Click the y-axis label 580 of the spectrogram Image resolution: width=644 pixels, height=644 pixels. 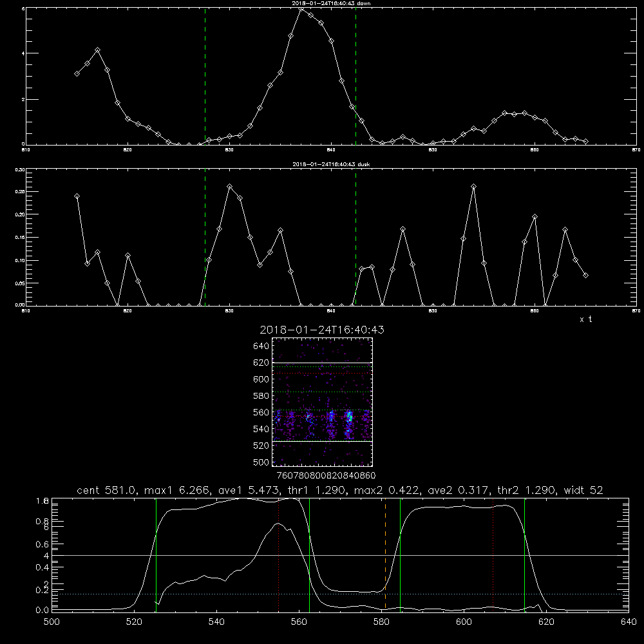click(x=261, y=396)
